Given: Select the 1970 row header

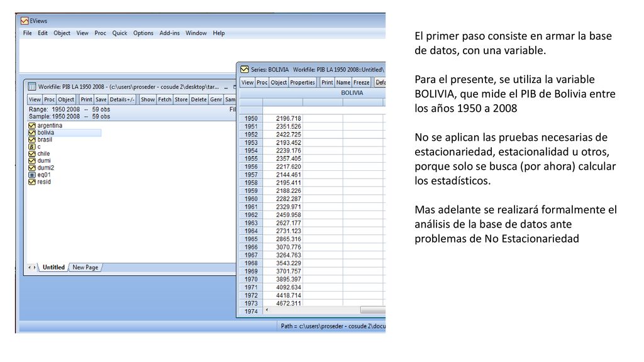Looking at the screenshot, I should (x=251, y=279).
